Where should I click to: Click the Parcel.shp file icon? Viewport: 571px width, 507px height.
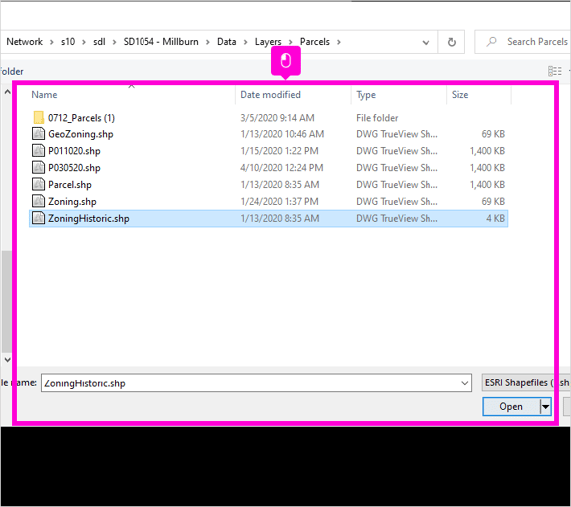39,184
